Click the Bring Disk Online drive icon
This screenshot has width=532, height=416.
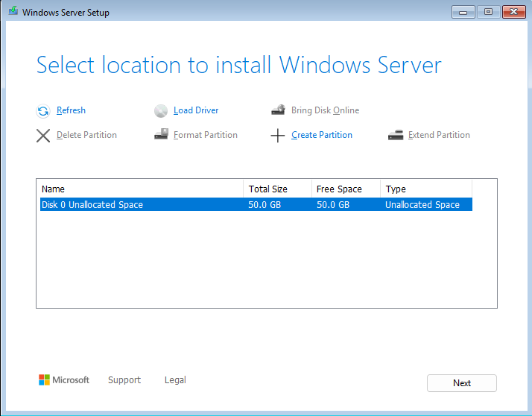278,110
